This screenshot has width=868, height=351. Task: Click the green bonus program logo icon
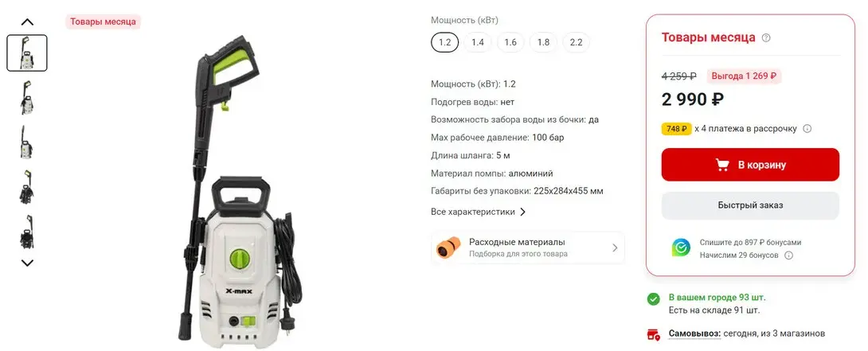[680, 248]
